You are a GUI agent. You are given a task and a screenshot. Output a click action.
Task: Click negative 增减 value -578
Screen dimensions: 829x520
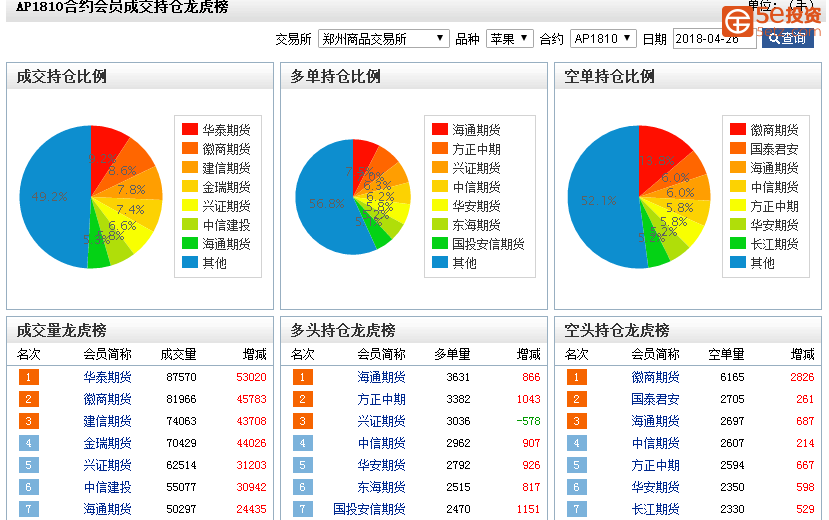tap(528, 421)
